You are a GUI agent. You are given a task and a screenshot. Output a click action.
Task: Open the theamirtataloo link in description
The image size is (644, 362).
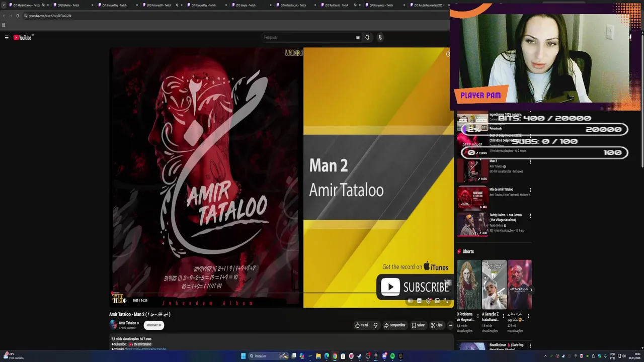(x=141, y=344)
